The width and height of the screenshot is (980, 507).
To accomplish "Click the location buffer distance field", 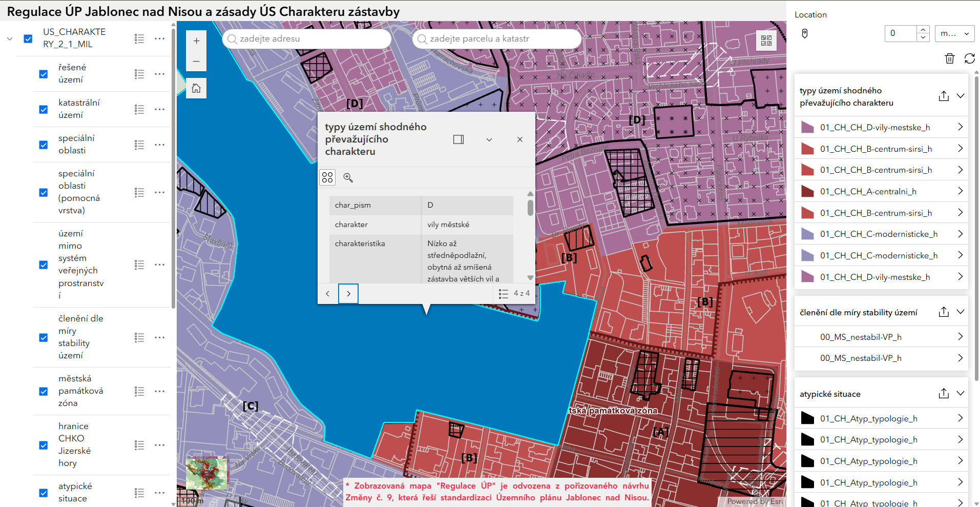I will tap(901, 34).
